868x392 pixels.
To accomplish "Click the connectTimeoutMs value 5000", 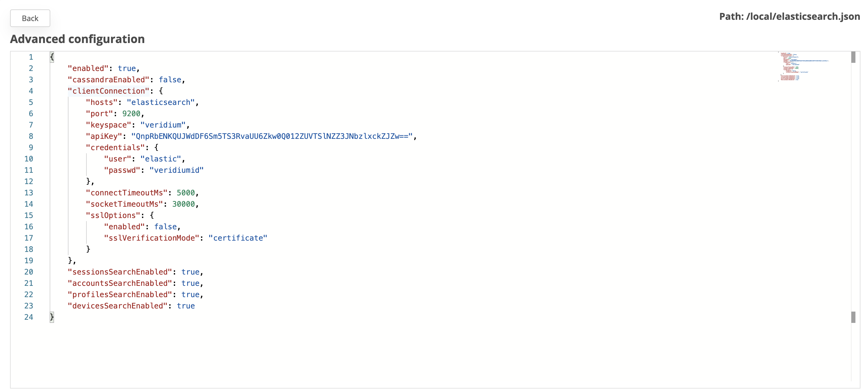I will [185, 193].
